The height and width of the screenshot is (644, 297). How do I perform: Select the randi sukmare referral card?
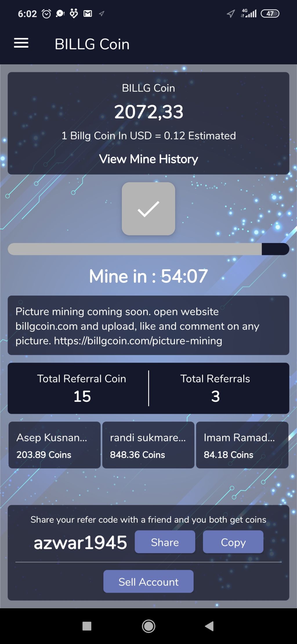(148, 445)
